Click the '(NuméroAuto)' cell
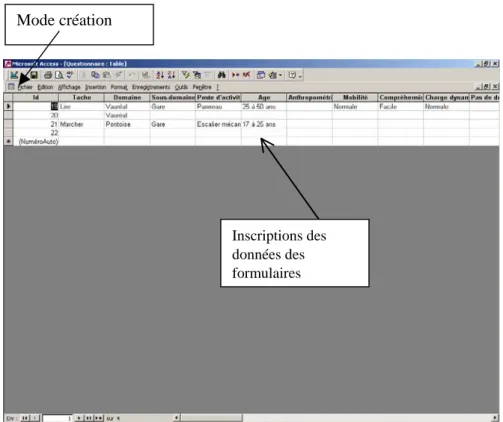The height and width of the screenshot is (422, 503). [x=36, y=141]
